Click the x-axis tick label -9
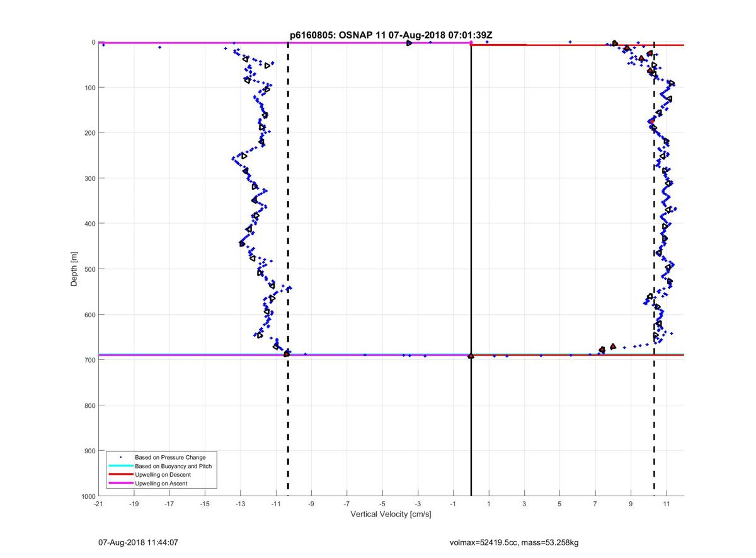Image resolution: width=756 pixels, height=558 pixels. (x=311, y=504)
